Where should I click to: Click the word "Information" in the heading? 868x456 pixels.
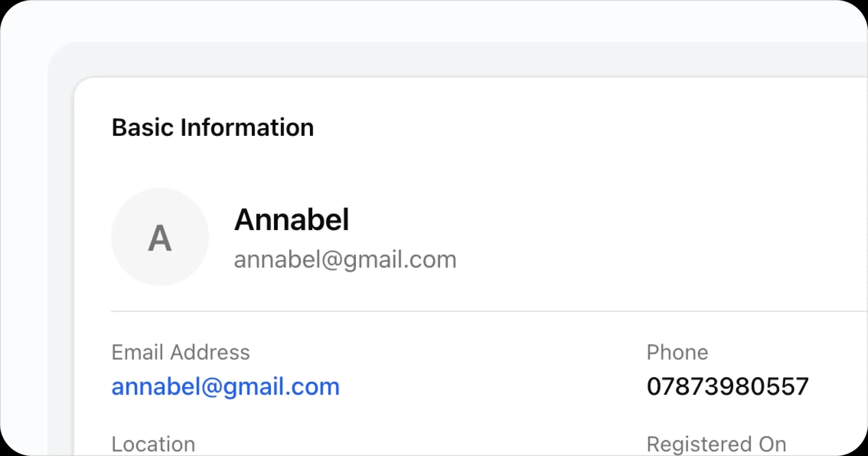click(x=247, y=127)
